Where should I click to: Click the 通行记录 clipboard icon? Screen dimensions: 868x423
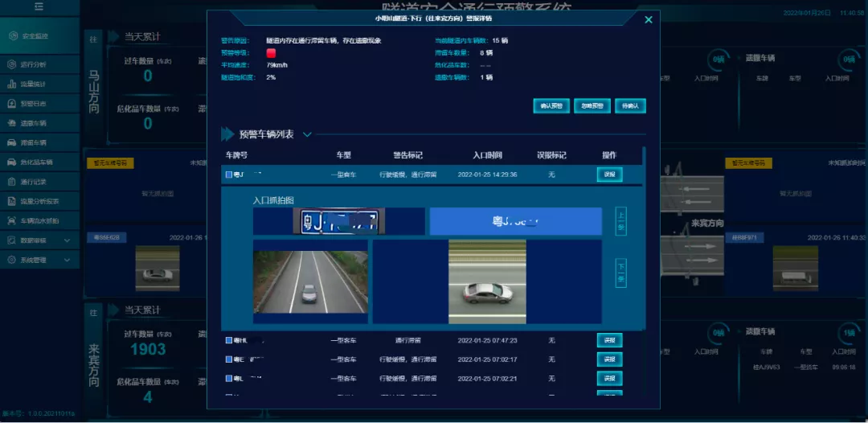[12, 182]
